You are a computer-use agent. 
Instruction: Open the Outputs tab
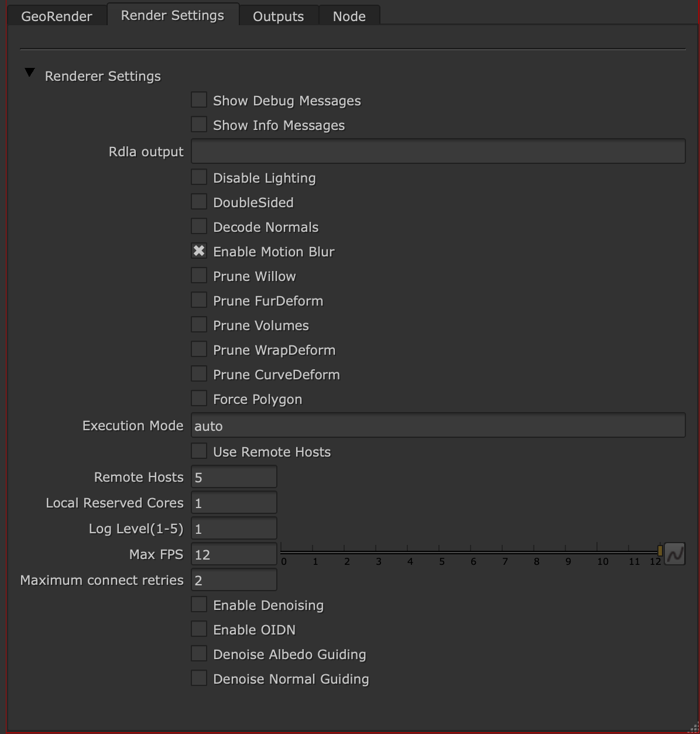point(279,16)
